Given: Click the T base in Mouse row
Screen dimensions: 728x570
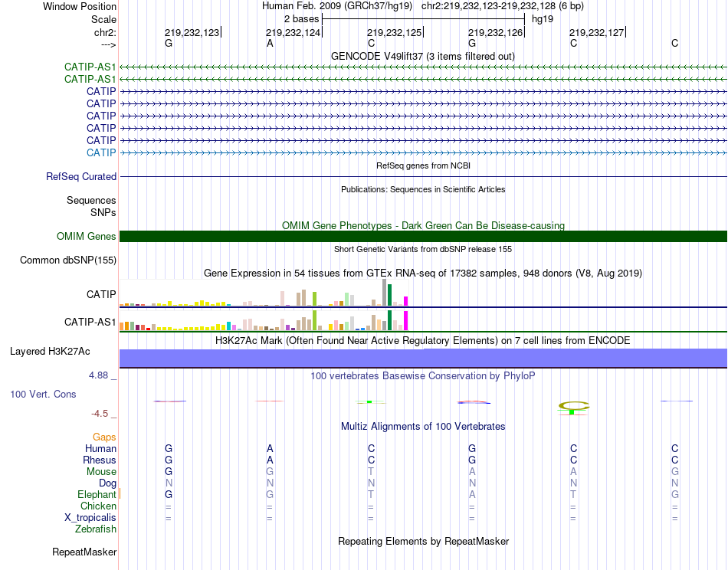Looking at the screenshot, I should point(371,472).
